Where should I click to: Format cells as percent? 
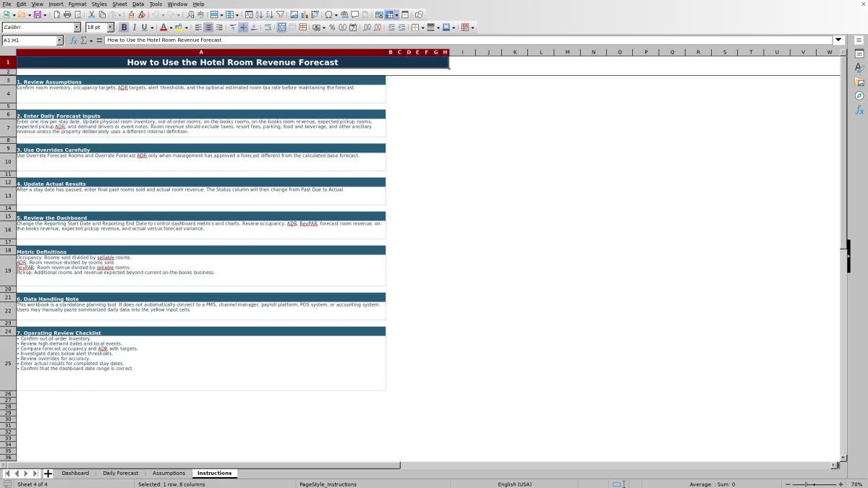(332, 27)
